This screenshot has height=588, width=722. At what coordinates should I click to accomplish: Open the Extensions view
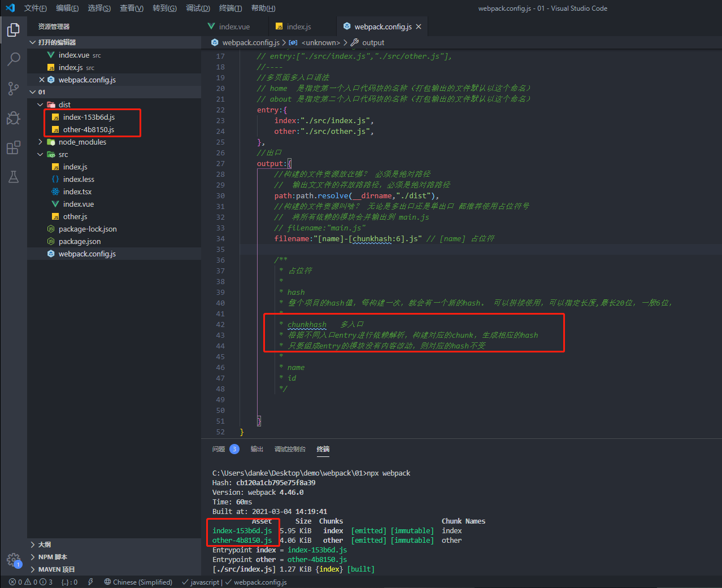click(14, 148)
